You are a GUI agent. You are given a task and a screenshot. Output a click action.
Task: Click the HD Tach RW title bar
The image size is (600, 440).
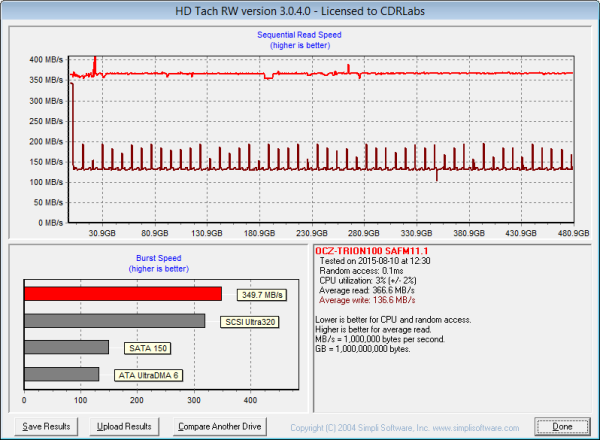pyautogui.click(x=300, y=9)
